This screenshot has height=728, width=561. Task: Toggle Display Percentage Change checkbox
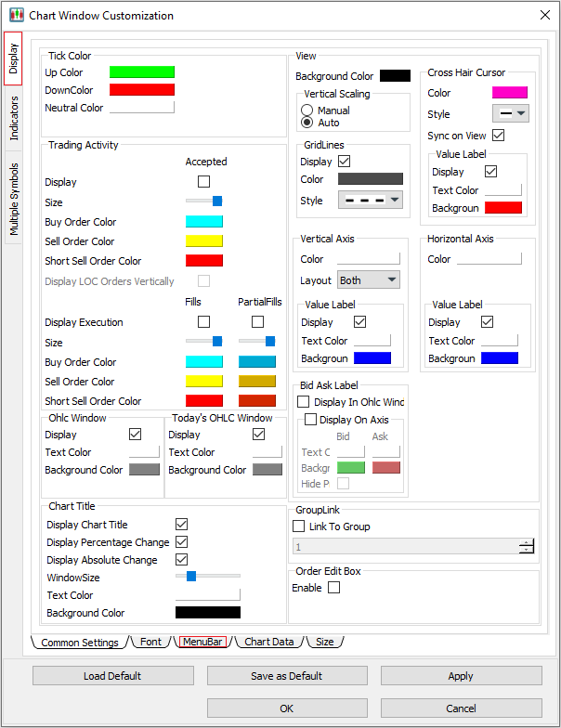click(182, 542)
